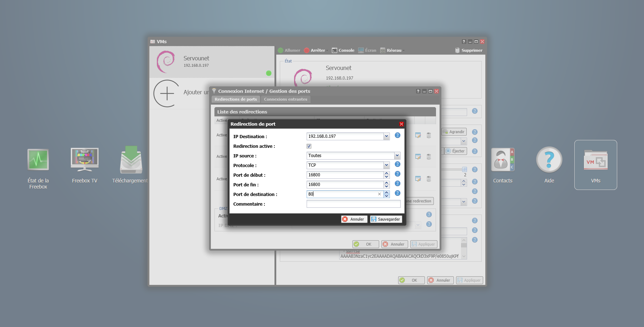Image resolution: width=644 pixels, height=327 pixels.
Task: Cancel the port redirection dialog with Annuler
Action: [354, 219]
